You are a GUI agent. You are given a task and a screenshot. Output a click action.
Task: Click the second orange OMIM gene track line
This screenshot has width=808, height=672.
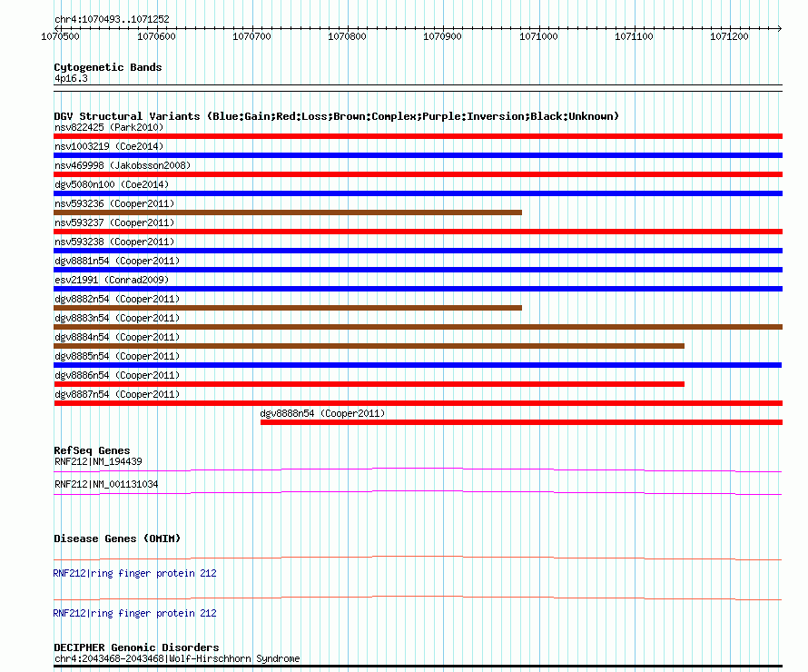(x=418, y=598)
